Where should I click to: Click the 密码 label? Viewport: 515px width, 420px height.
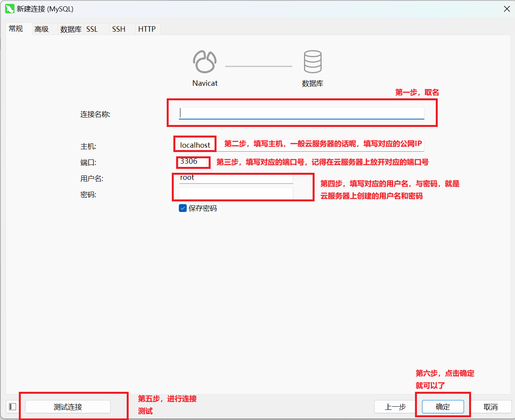(x=88, y=195)
